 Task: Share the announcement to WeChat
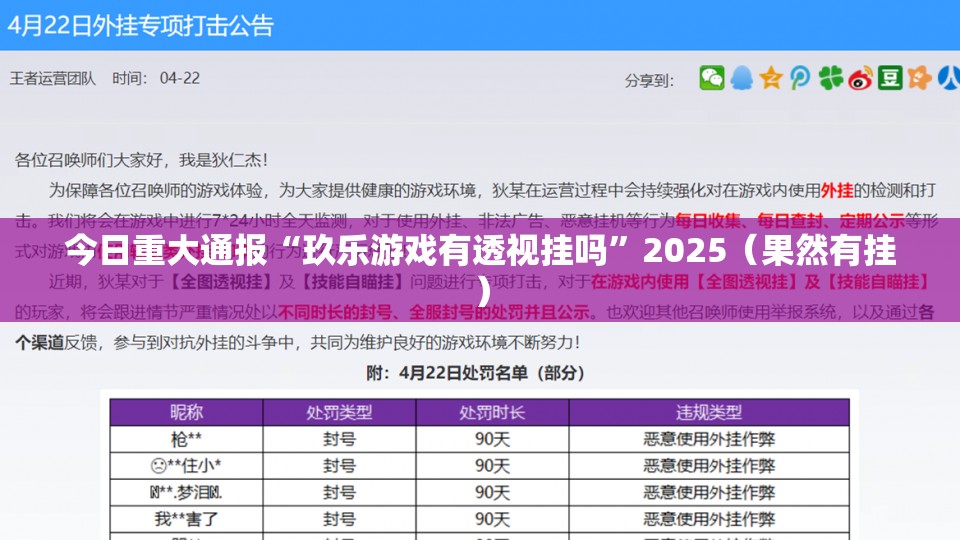tap(711, 78)
